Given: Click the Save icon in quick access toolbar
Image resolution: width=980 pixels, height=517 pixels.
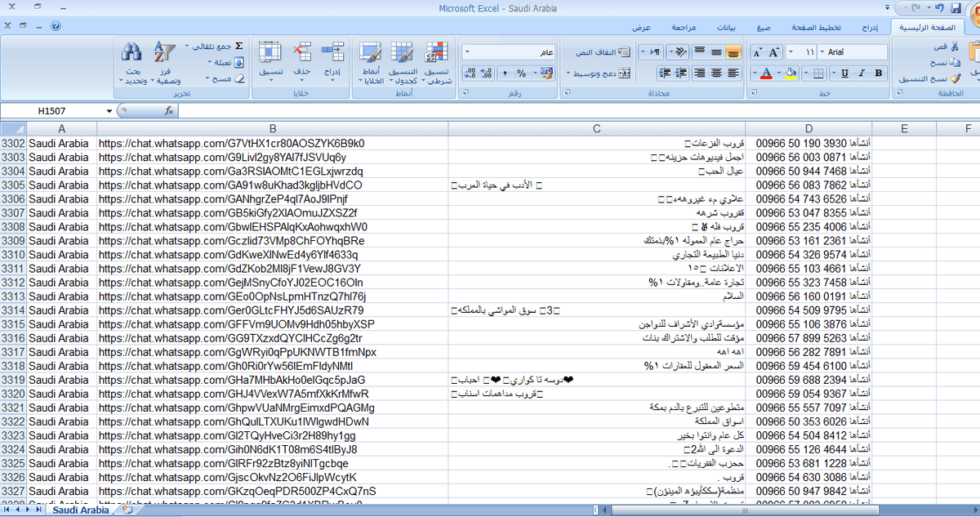Looking at the screenshot, I should click(955, 8).
